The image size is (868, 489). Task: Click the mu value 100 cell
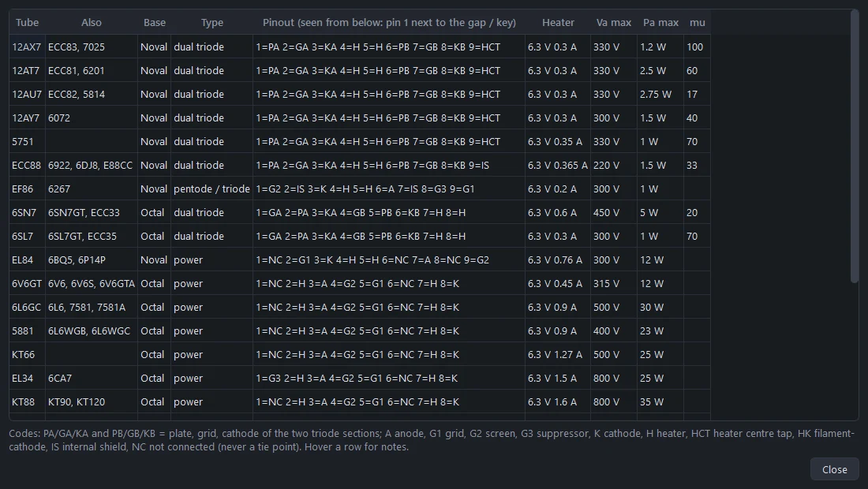pyautogui.click(x=698, y=47)
